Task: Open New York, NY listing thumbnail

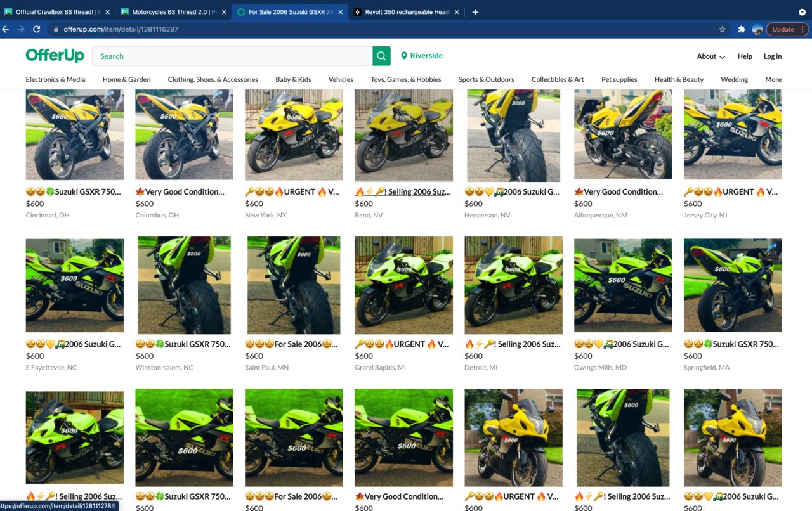Action: coord(294,135)
